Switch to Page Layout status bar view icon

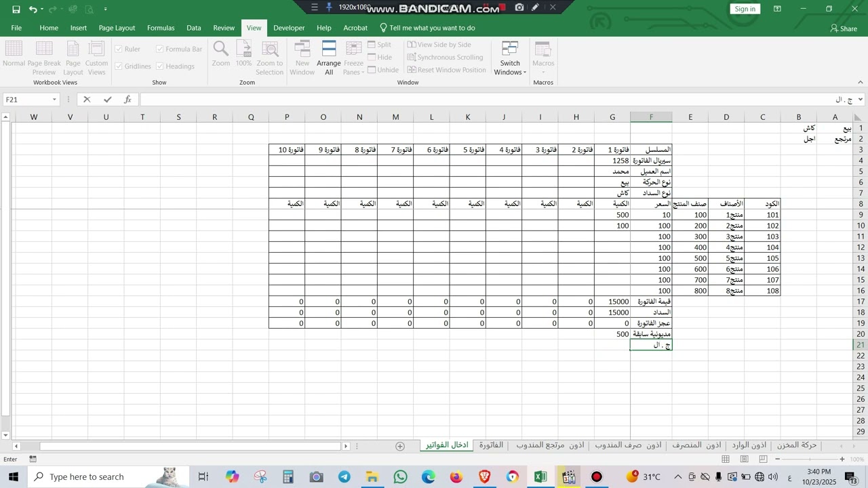(744, 460)
